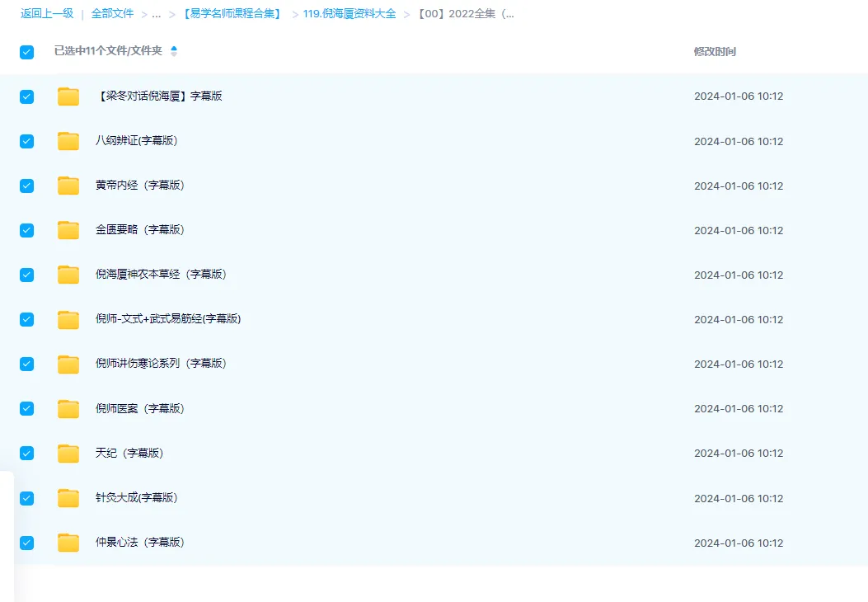Screen dimensions: 868x602
Task: Uncheck the 倪师-文式+武式易筋经 checkbox
Action: point(26,319)
